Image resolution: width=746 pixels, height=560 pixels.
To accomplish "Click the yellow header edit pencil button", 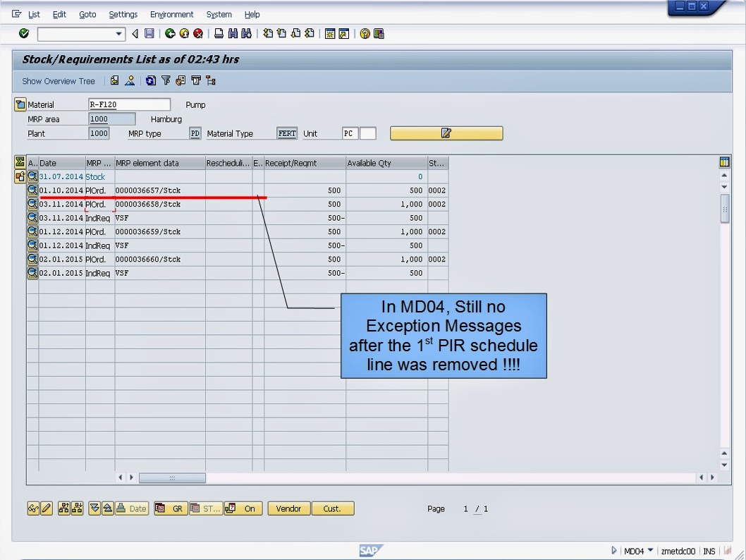I will tap(446, 133).
